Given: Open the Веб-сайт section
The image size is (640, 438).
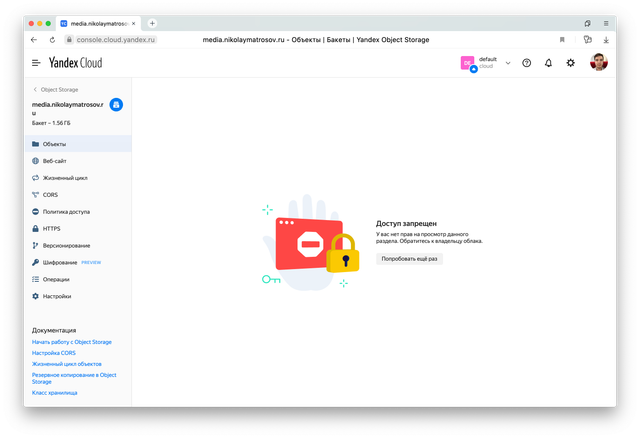Looking at the screenshot, I should (x=55, y=161).
